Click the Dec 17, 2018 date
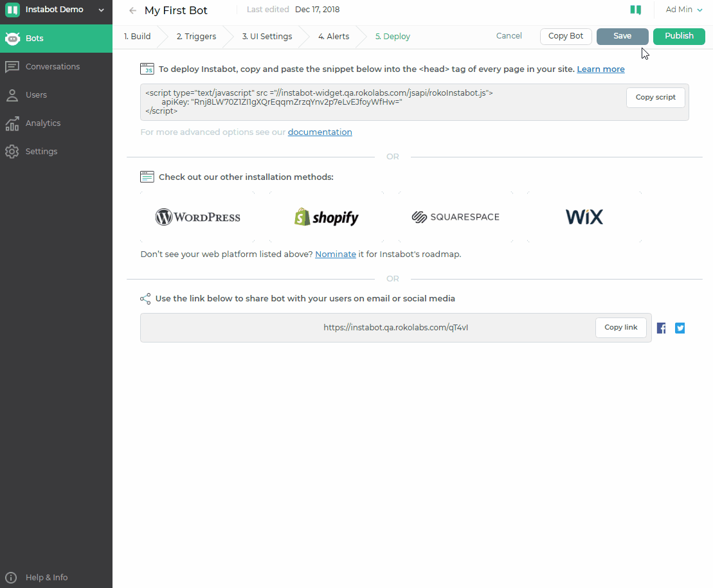 (318, 10)
